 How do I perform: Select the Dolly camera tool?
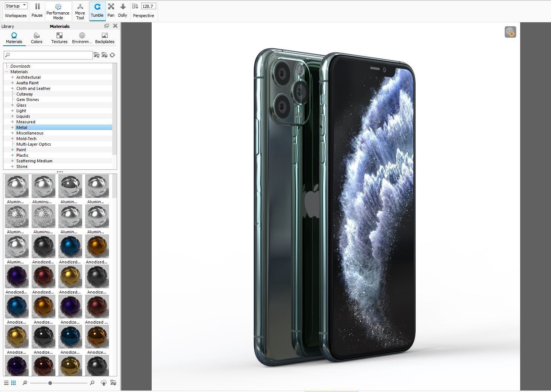point(123,10)
